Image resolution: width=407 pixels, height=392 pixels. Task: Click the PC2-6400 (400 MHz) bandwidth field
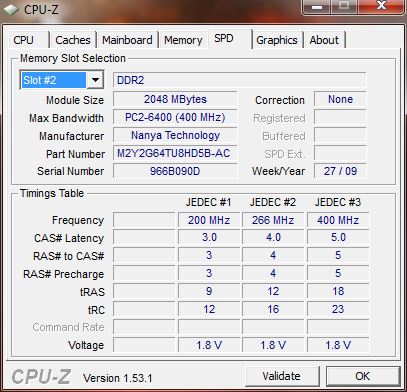click(175, 117)
